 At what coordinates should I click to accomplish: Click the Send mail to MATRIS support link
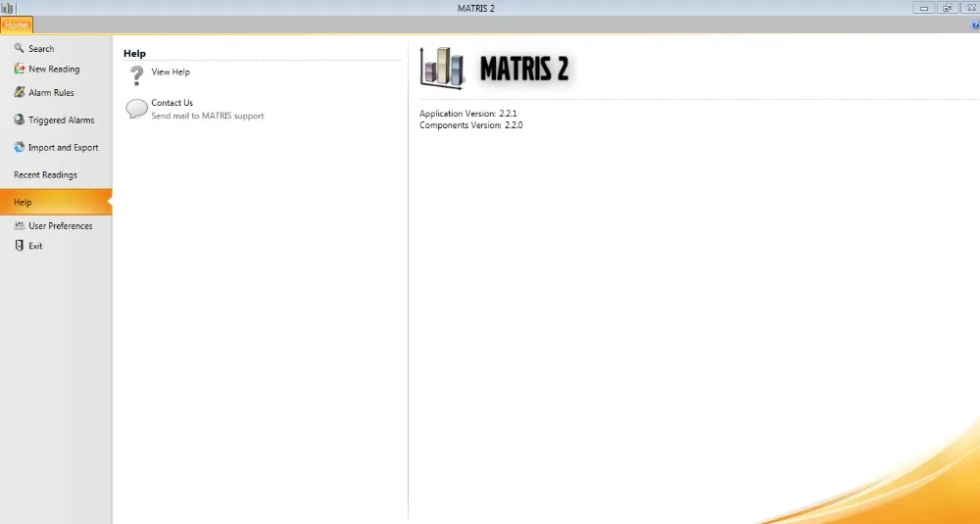tap(208, 116)
